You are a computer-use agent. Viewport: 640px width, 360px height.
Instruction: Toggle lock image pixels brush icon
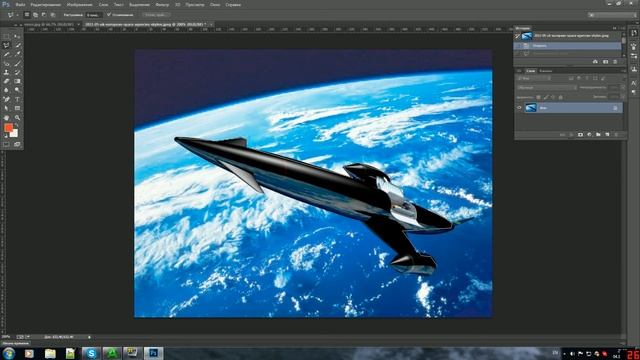click(546, 97)
